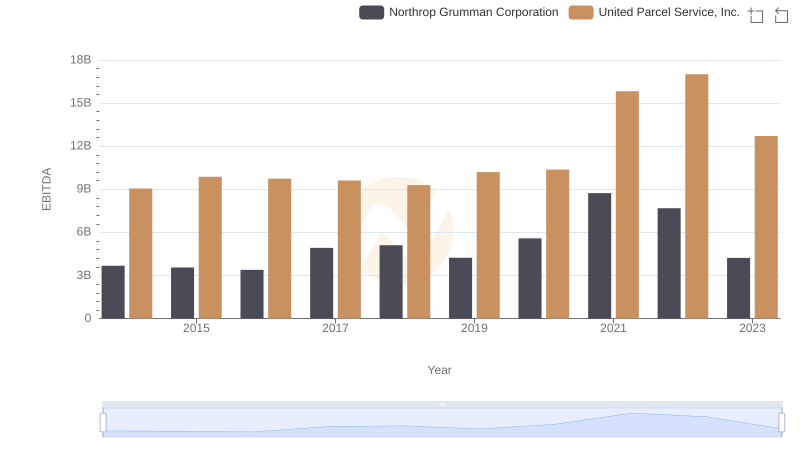
Task: Click the 2021 x-axis label
Action: (x=613, y=328)
